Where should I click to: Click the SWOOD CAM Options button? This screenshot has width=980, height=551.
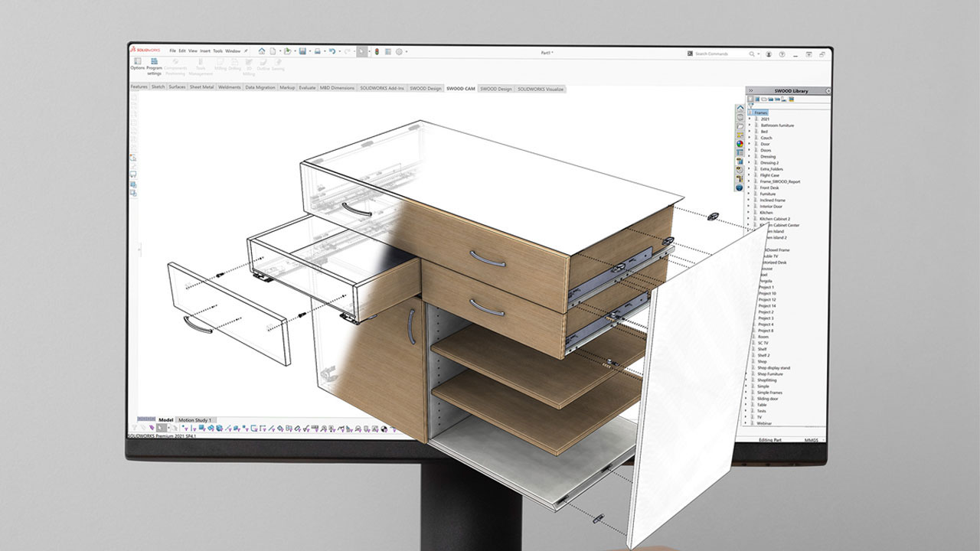click(138, 64)
